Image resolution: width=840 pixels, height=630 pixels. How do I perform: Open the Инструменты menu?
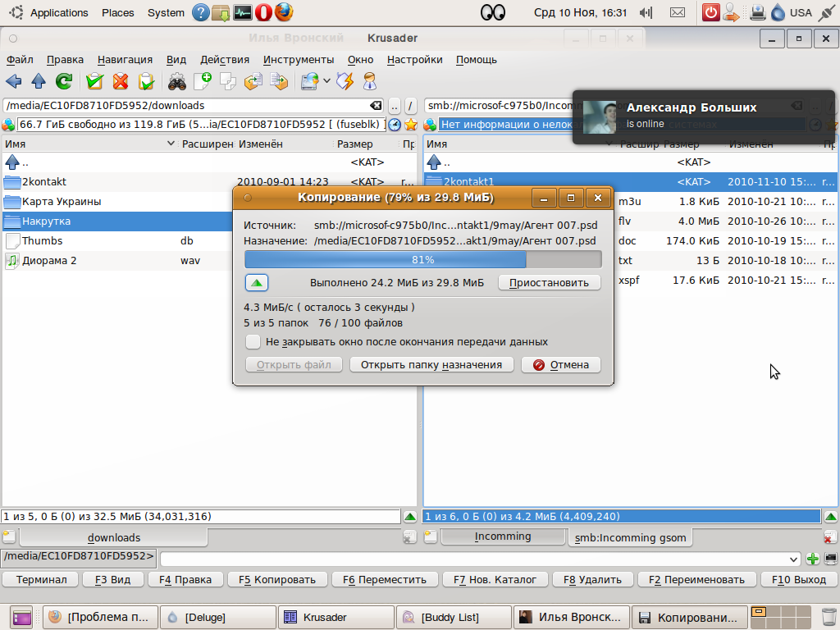point(299,60)
